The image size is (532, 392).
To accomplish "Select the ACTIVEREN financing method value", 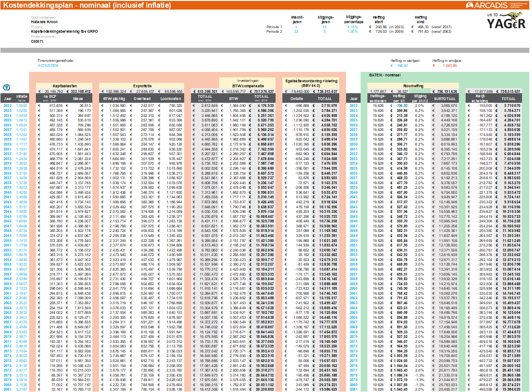I will [x=48, y=65].
